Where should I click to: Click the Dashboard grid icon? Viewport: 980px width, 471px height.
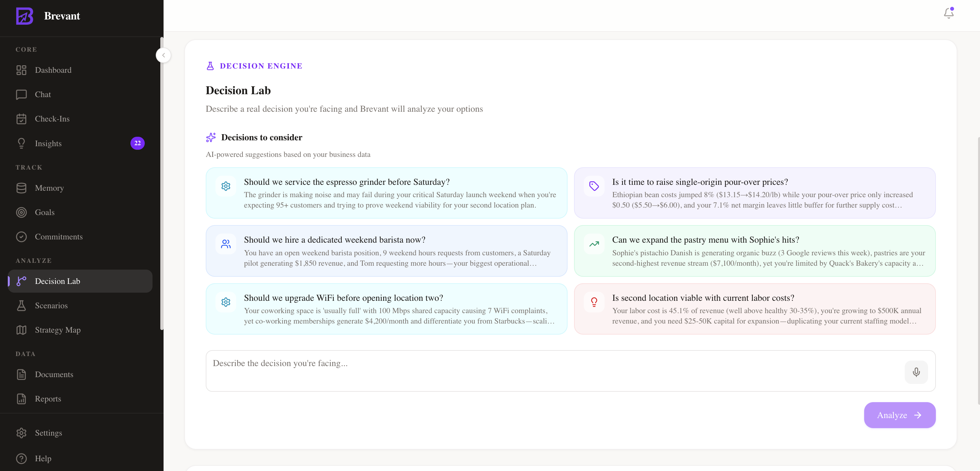coord(21,70)
